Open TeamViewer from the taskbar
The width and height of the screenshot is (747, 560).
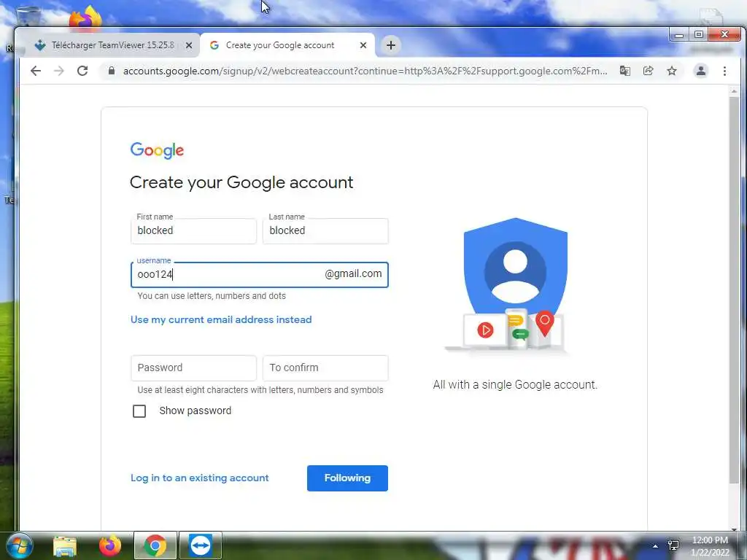click(200, 545)
